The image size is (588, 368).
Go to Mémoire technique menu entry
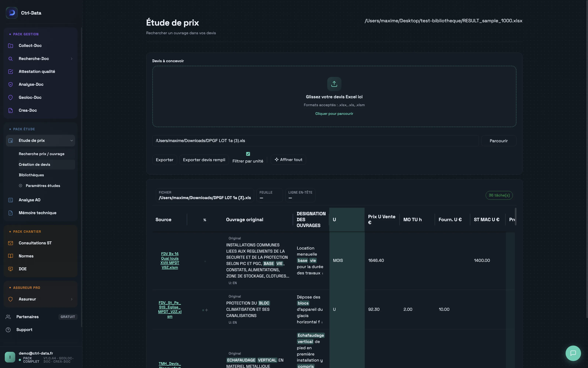pyautogui.click(x=40, y=213)
